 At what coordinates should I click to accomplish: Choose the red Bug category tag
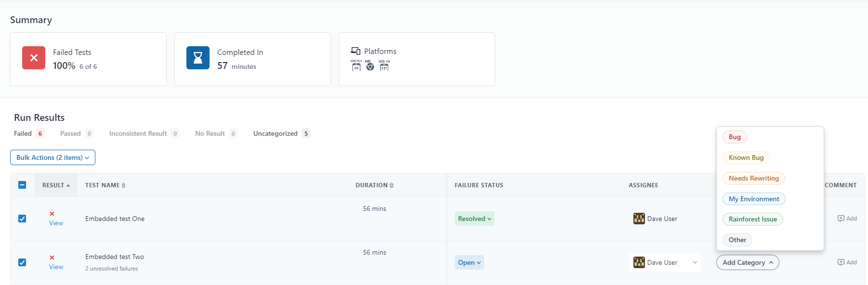[735, 137]
